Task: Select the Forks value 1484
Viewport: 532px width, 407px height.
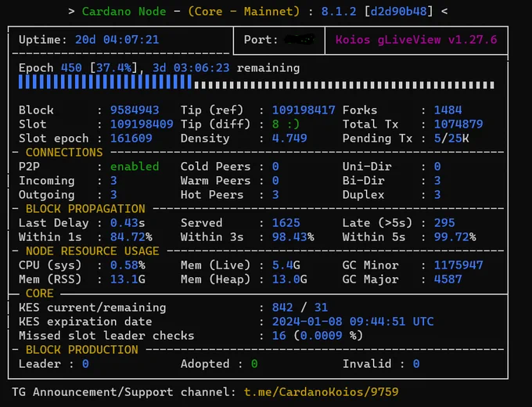Action: click(x=448, y=110)
